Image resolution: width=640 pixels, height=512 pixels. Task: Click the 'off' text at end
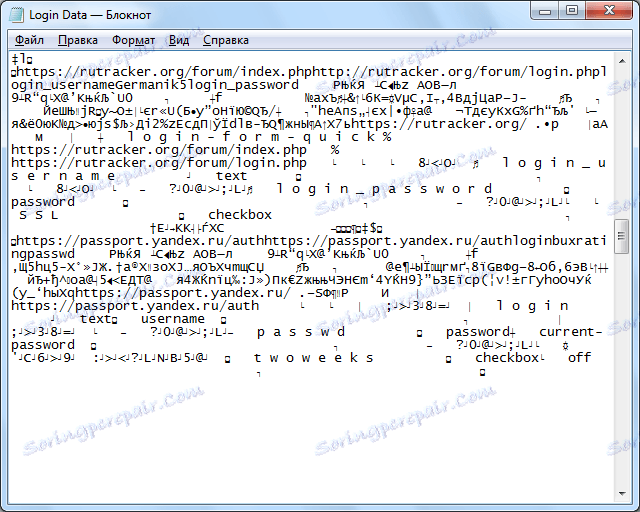580,358
